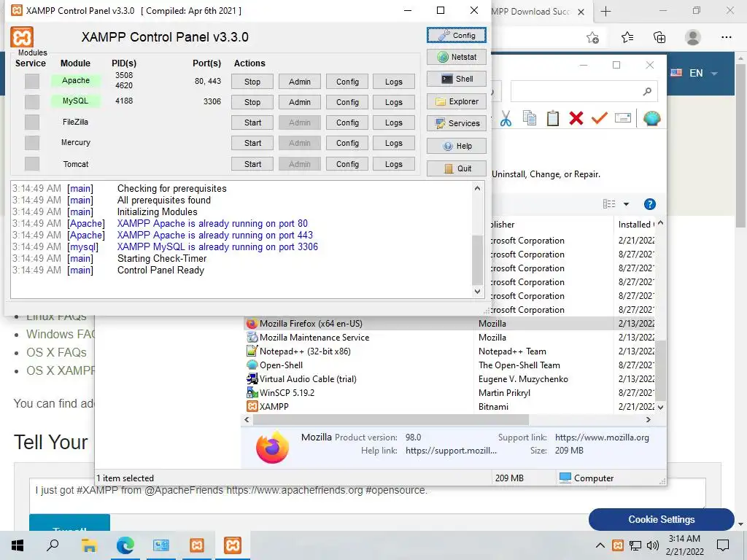Open Tomcat Logs menu
The width and height of the screenshot is (747, 560).
click(393, 164)
